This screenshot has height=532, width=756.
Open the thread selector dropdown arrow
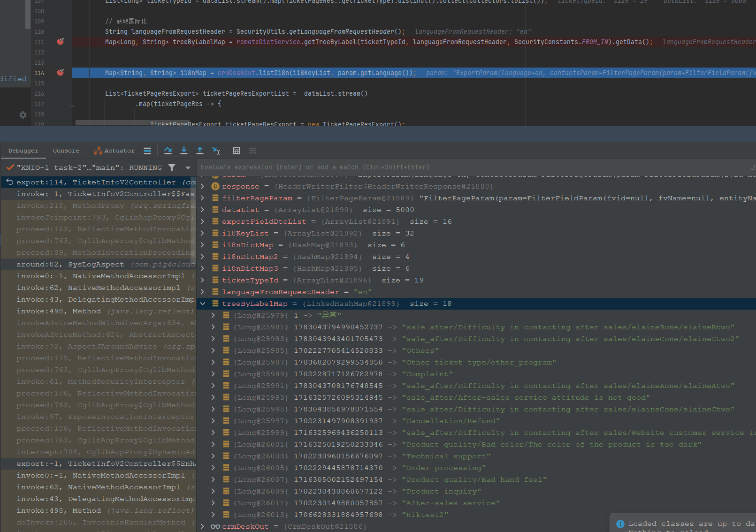[188, 167]
